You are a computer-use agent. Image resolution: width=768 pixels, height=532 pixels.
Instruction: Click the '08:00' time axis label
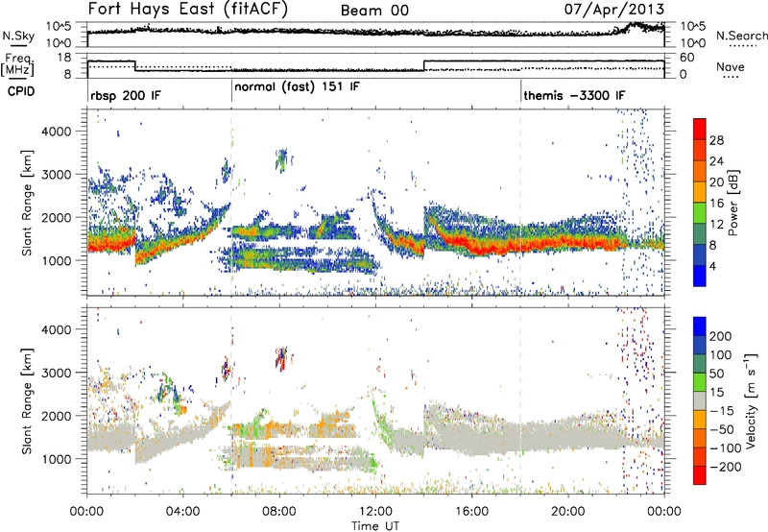click(278, 512)
